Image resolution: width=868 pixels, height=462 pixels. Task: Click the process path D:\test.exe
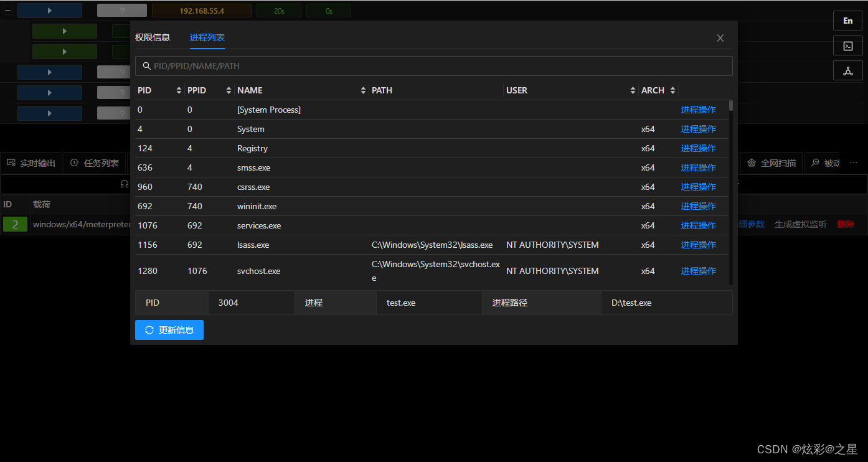tap(631, 303)
